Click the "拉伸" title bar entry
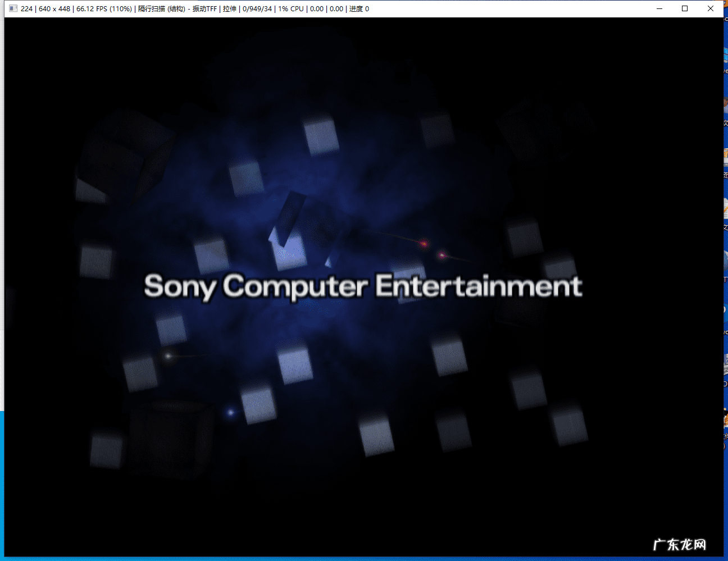728x561 pixels. [230, 9]
